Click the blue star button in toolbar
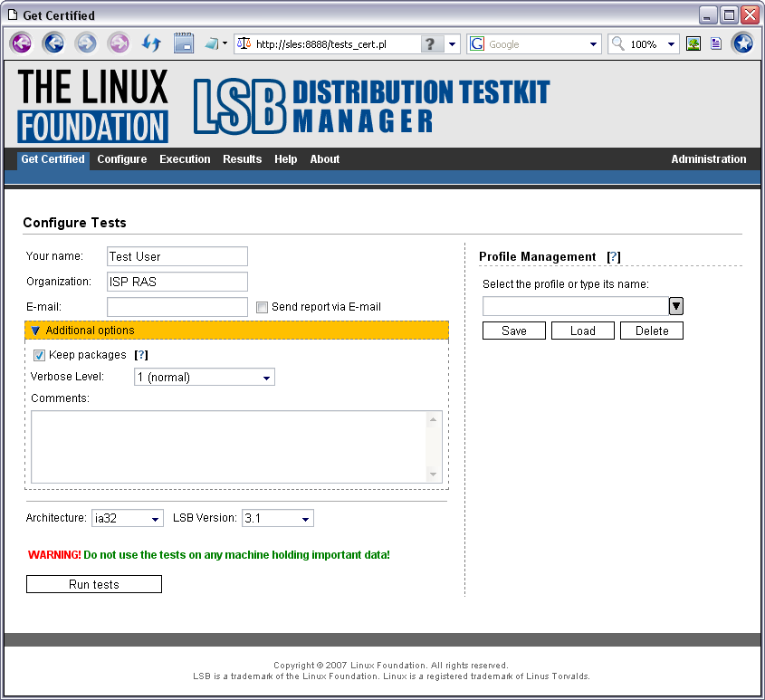 743,44
